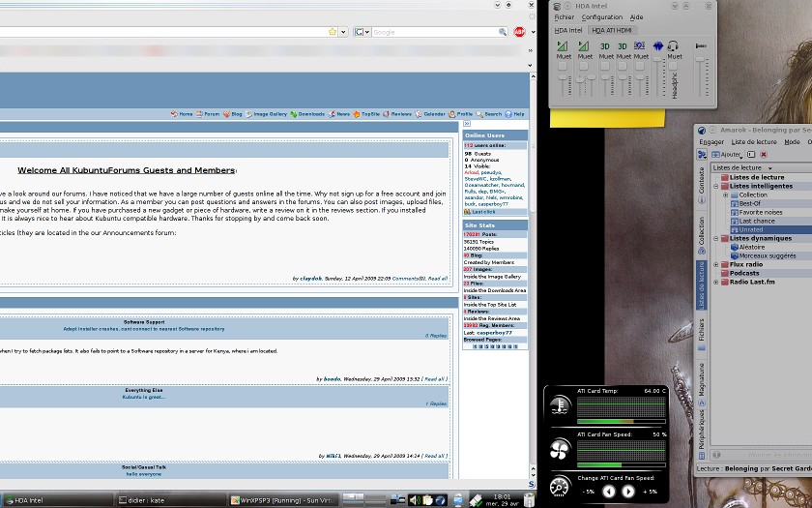This screenshot has width=812, height=508.
Task: Decrease ATI fan speed with left arrow
Action: 609,492
